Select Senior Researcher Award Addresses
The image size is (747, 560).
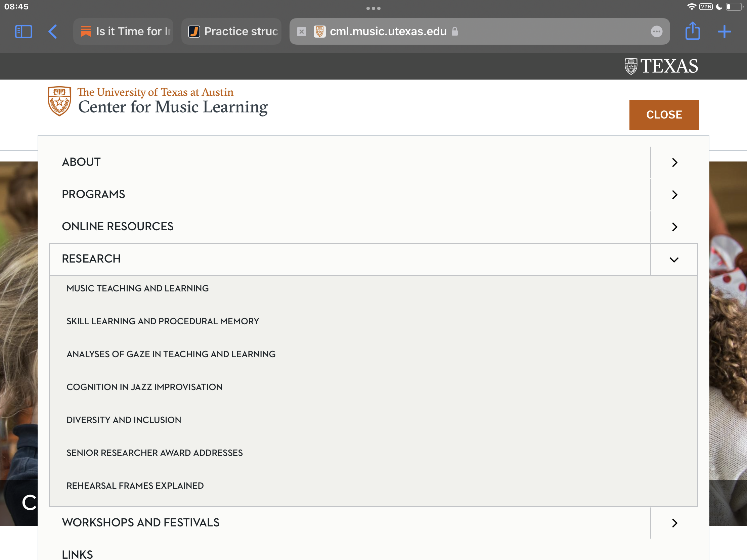(155, 453)
